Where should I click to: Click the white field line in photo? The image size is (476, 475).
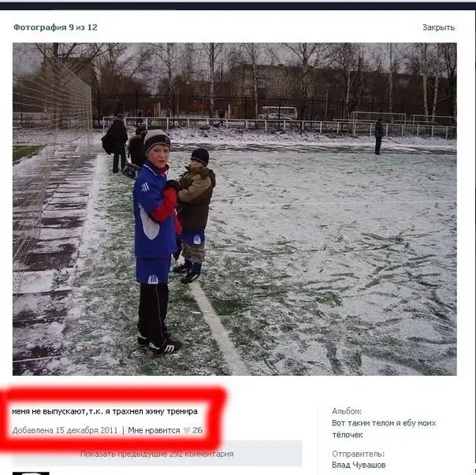[218, 329]
